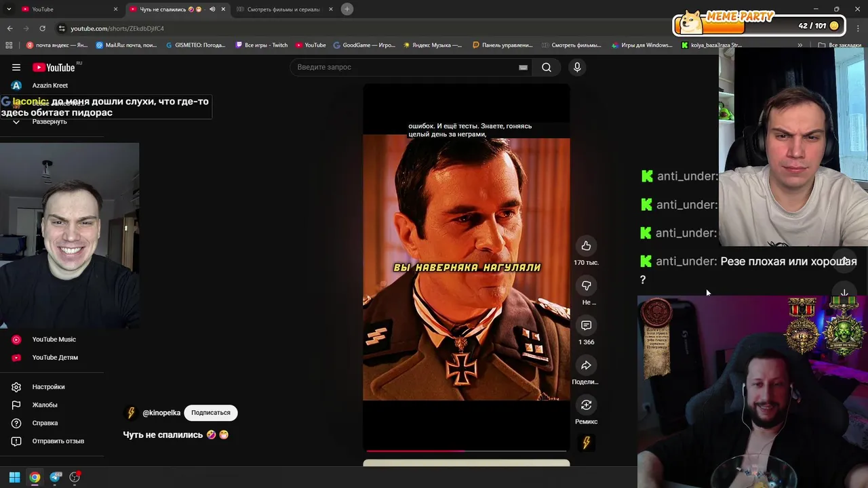Open OBS Studio from the taskbar
This screenshot has width=868, height=488.
tap(75, 477)
